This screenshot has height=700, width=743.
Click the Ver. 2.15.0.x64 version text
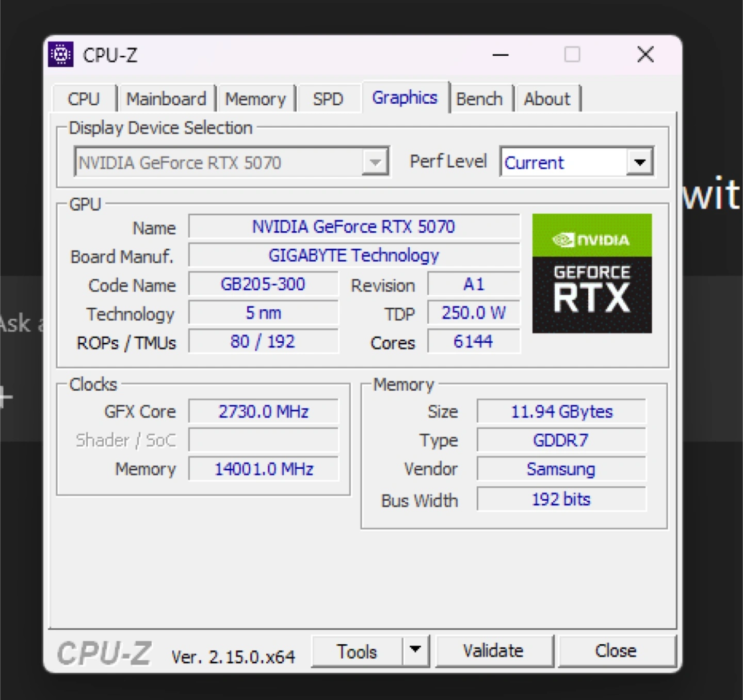click(233, 657)
